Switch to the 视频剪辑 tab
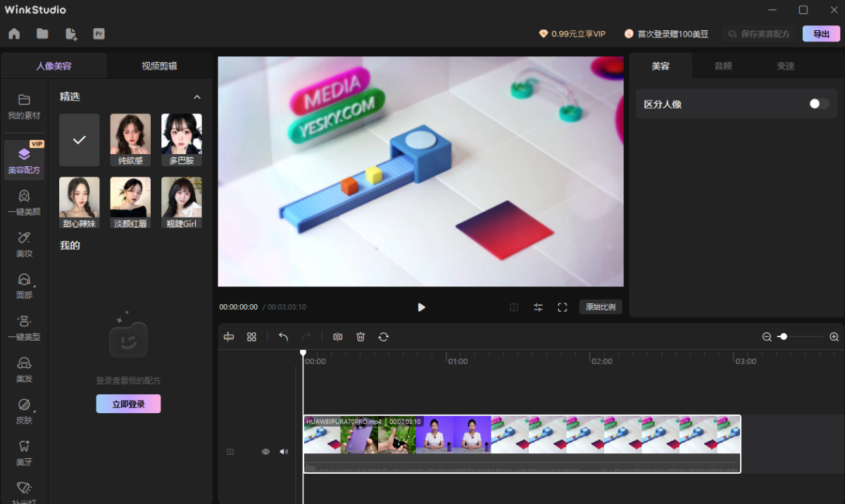This screenshot has width=845, height=504. click(159, 66)
